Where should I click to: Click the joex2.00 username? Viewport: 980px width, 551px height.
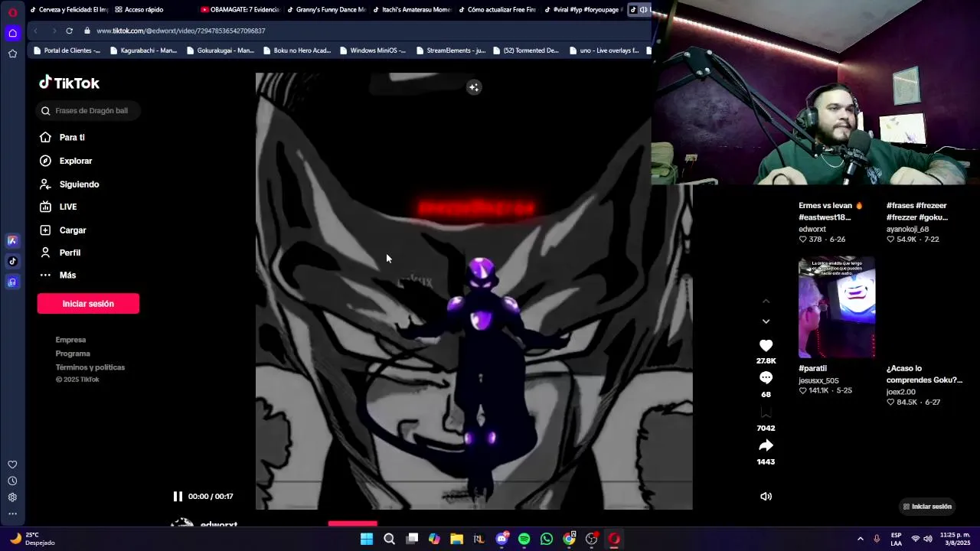[901, 392]
